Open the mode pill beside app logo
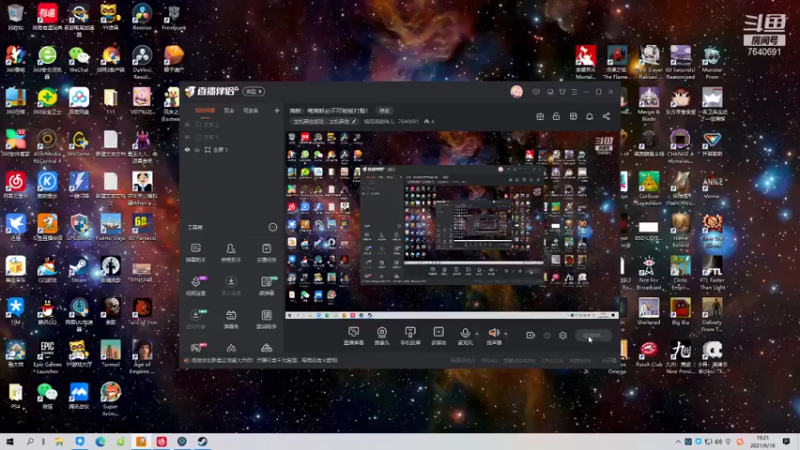The width and height of the screenshot is (800, 450). pos(254,91)
